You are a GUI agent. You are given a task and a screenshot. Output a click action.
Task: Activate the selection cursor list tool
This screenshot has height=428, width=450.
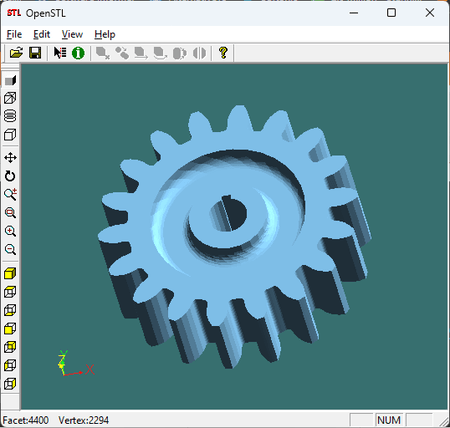[x=60, y=53]
